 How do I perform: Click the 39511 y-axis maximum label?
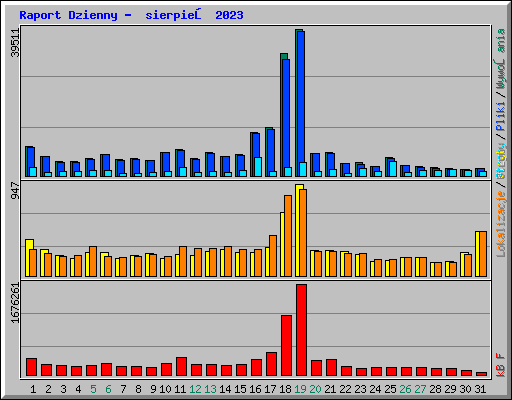15,43
